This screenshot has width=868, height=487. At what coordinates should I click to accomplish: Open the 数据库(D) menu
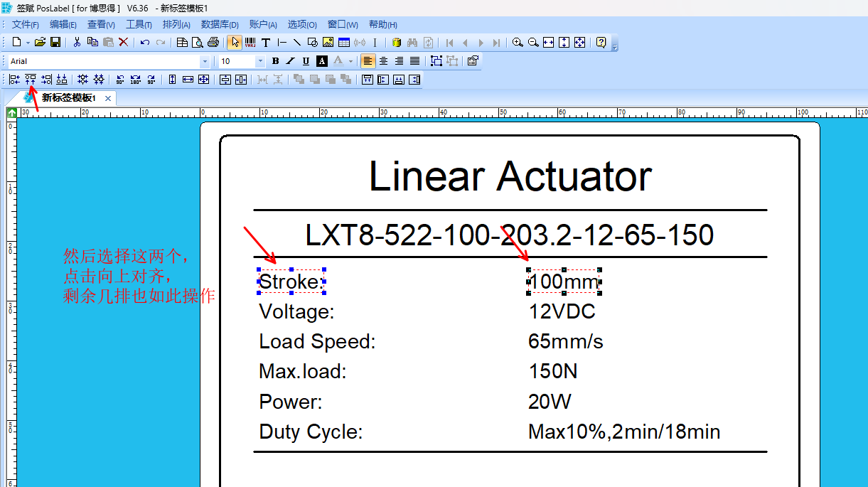[x=220, y=25]
